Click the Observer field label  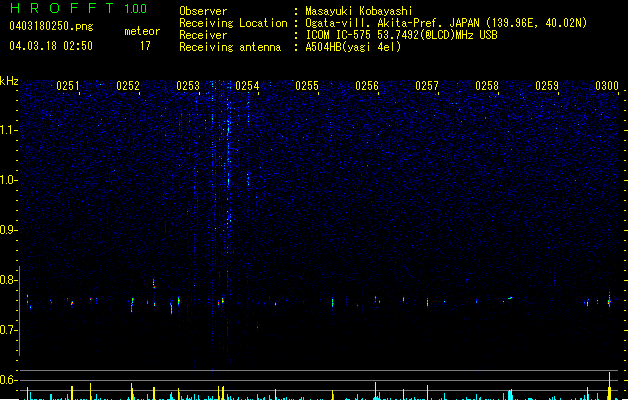(203, 11)
